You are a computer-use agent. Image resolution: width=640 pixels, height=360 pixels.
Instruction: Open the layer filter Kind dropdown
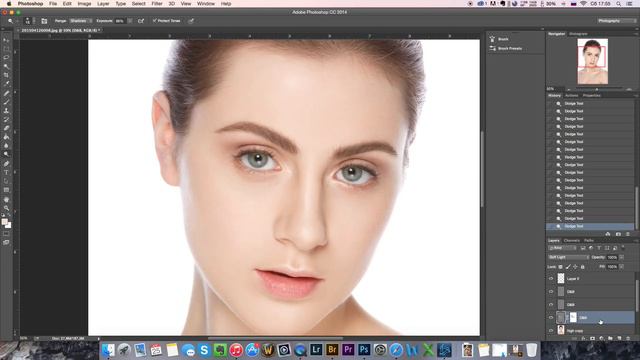click(562, 248)
